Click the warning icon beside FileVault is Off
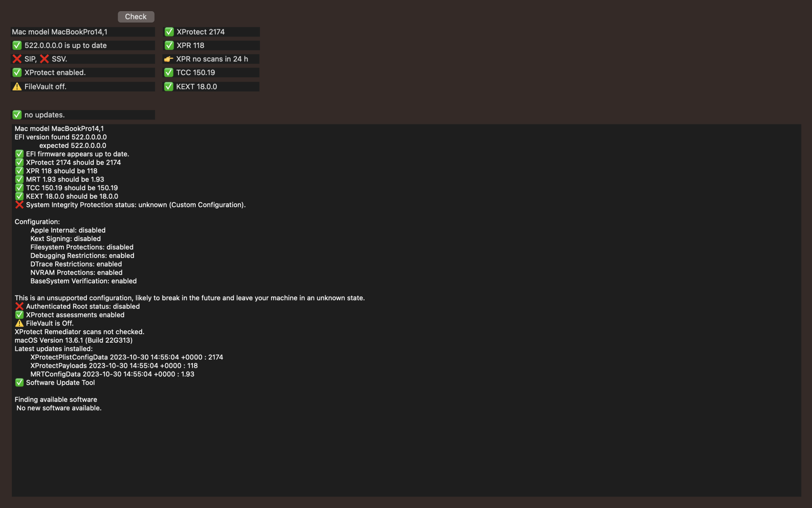This screenshot has width=812, height=508. coord(19,323)
